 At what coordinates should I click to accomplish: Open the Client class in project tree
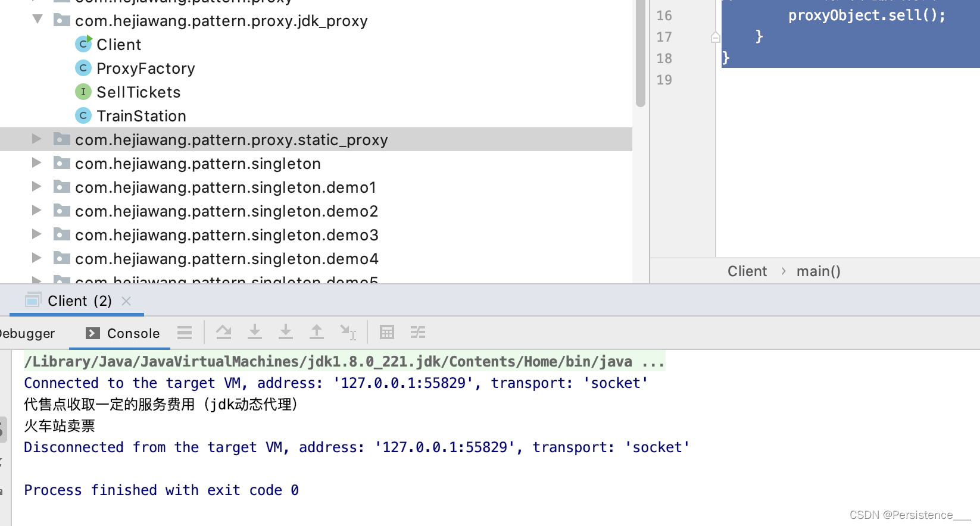(x=119, y=45)
